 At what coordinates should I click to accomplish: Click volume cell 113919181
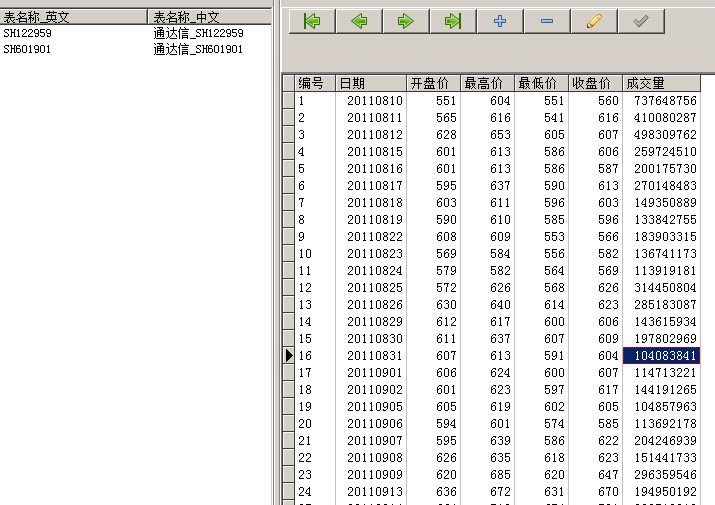(x=661, y=271)
